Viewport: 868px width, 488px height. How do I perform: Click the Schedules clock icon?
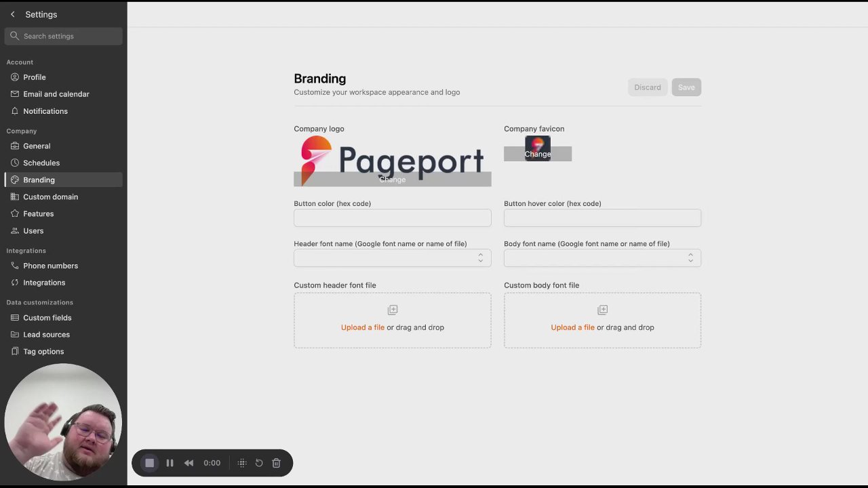click(x=15, y=163)
